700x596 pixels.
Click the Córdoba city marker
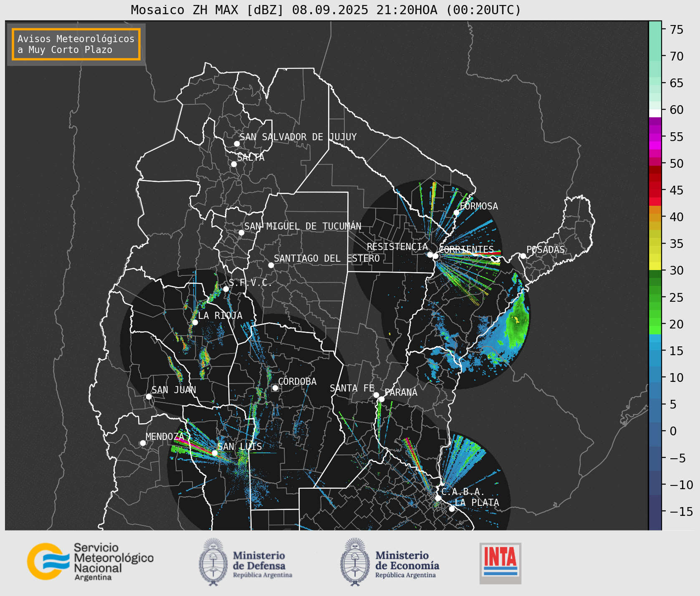coord(275,388)
